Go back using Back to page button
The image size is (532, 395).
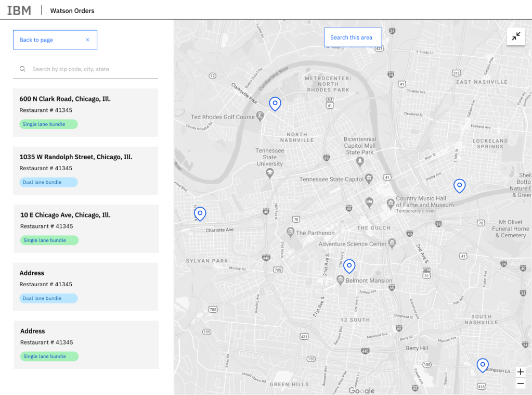[36, 40]
